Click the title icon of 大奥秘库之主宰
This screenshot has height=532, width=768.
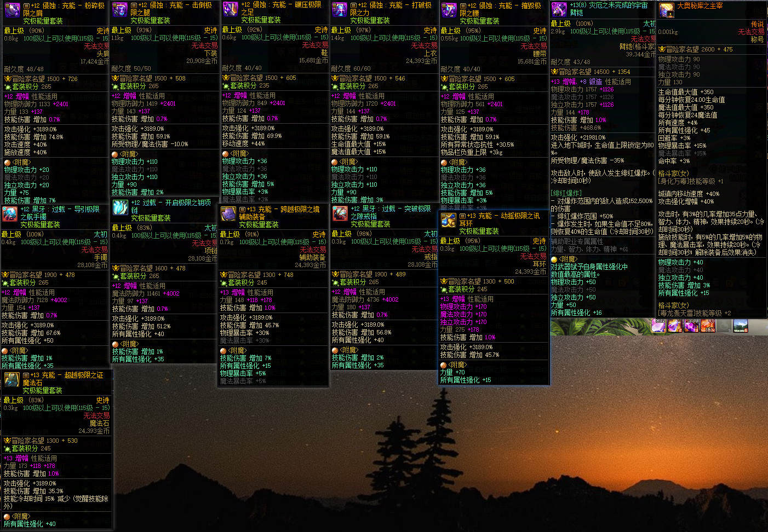667,10
